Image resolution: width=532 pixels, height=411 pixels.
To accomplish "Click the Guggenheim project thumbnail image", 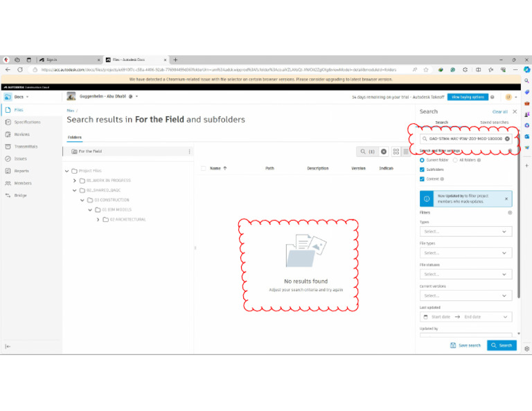I will [71, 96].
